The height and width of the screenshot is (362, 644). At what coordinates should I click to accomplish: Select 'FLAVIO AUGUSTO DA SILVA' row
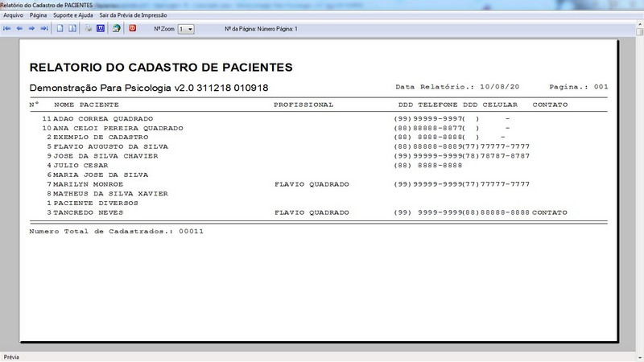click(x=111, y=146)
